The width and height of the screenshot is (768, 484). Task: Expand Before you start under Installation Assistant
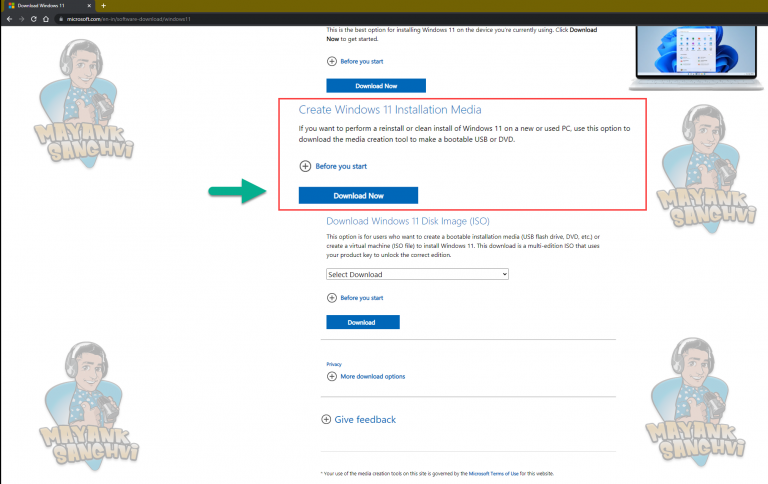[355, 61]
